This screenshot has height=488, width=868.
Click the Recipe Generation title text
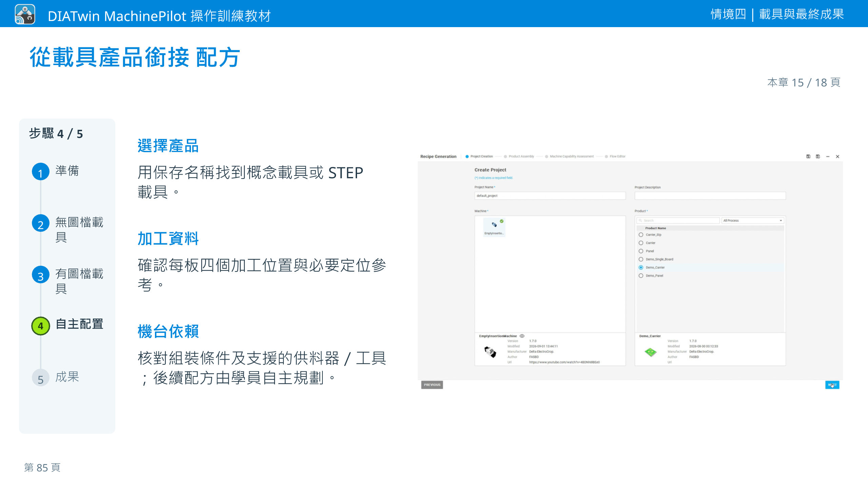tap(438, 157)
